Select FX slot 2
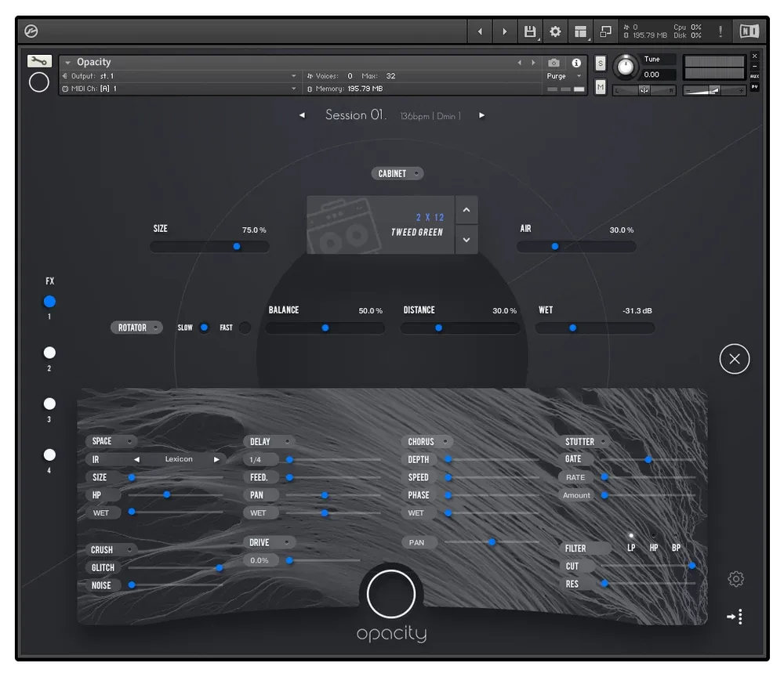This screenshot has height=677, width=784. [49, 353]
